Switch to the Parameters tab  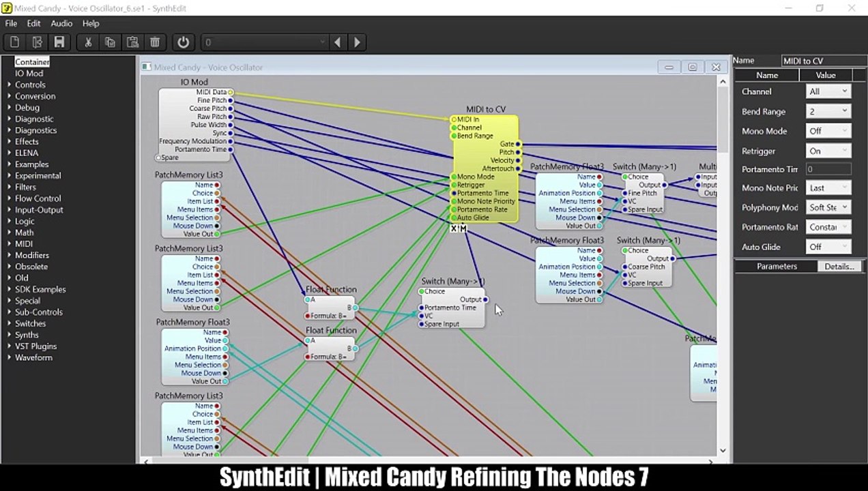point(777,267)
